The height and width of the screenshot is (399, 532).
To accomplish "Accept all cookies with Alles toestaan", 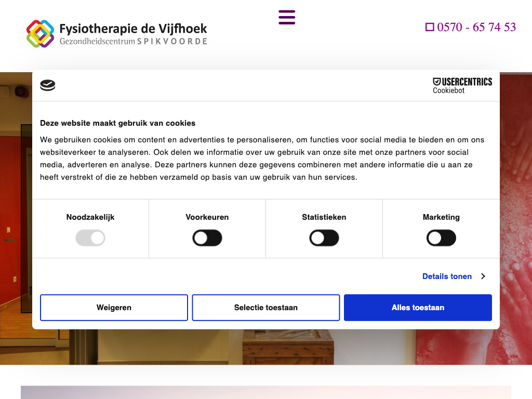I will pyautogui.click(x=418, y=308).
